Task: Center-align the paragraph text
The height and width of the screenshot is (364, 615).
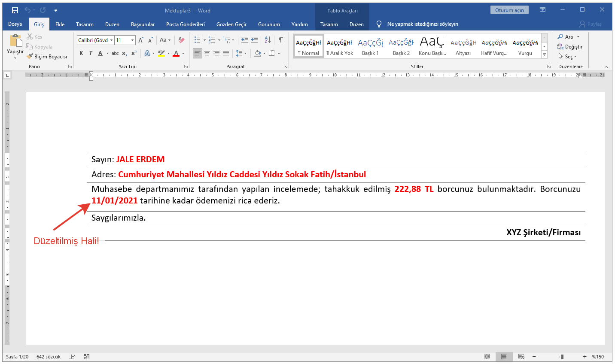Action: (x=207, y=53)
